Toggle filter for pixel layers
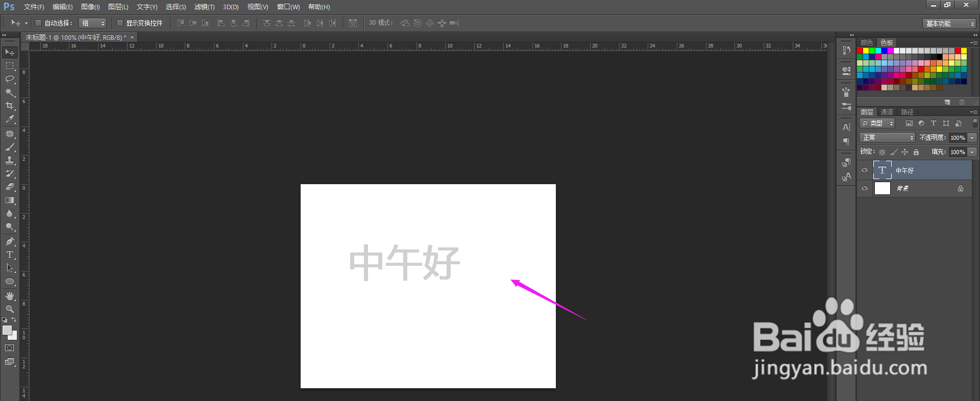 point(909,123)
